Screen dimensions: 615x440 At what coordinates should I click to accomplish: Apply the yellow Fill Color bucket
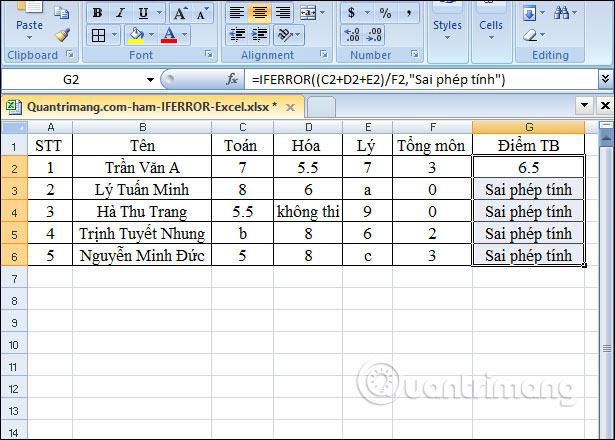136,35
